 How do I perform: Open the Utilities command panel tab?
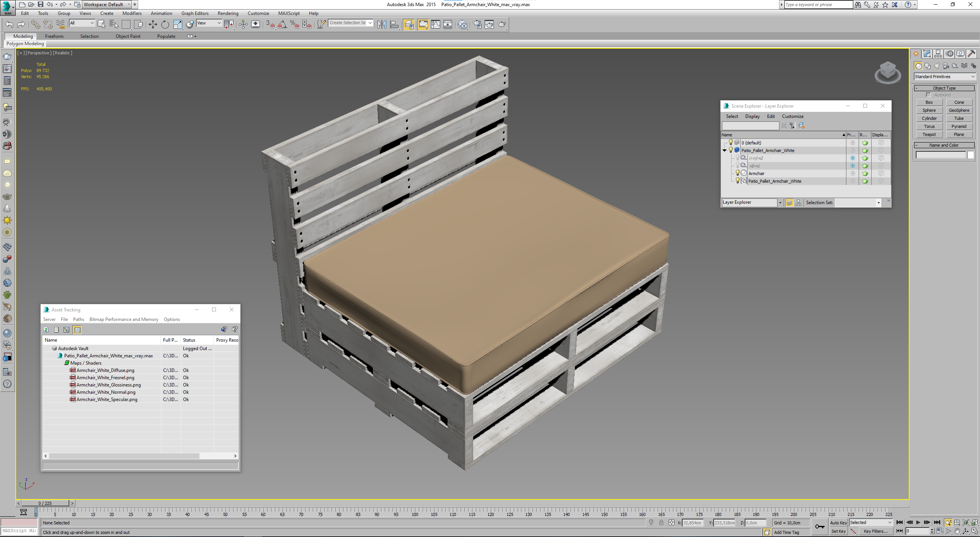pyautogui.click(x=972, y=54)
